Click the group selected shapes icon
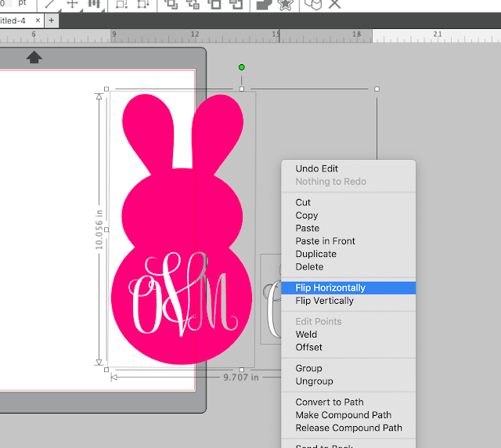This screenshot has width=501, height=448. (122, 4)
